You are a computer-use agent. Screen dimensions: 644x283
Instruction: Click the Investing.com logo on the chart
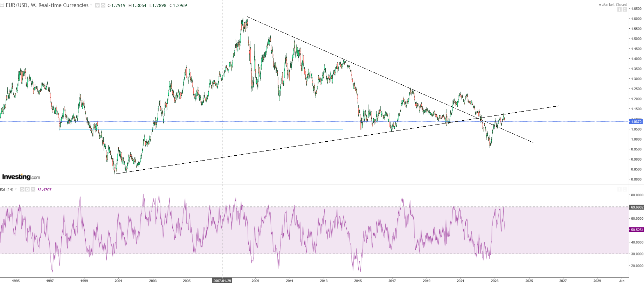(21, 177)
